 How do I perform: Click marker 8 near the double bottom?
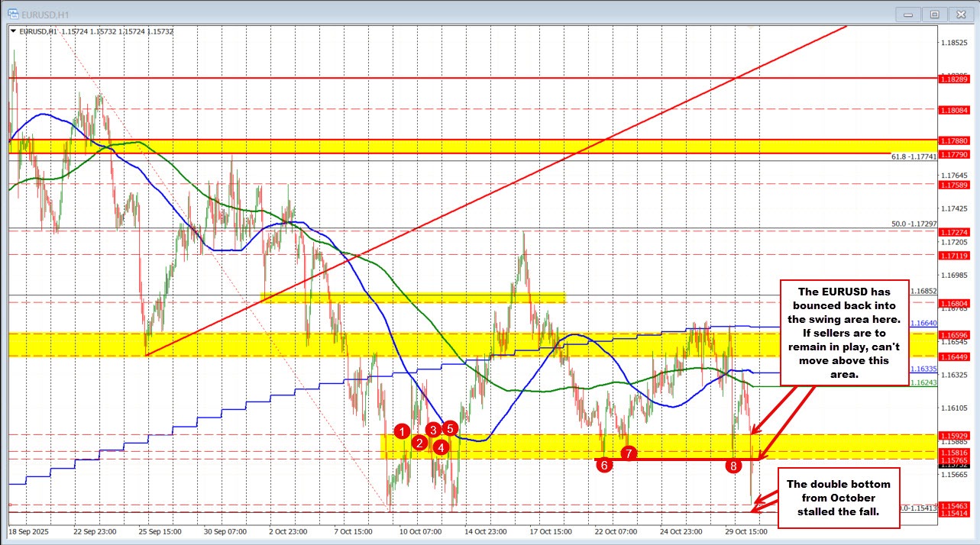[x=734, y=464]
